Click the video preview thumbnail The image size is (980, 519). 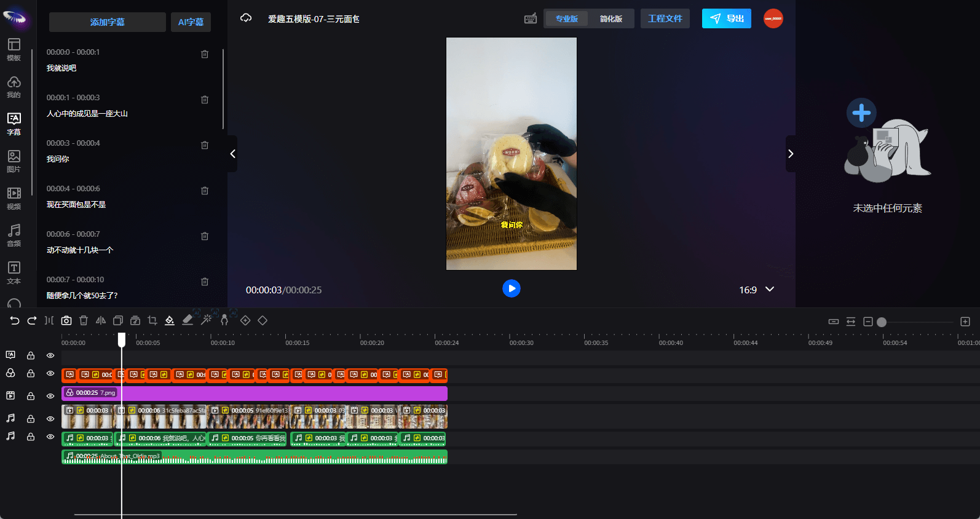click(x=512, y=154)
